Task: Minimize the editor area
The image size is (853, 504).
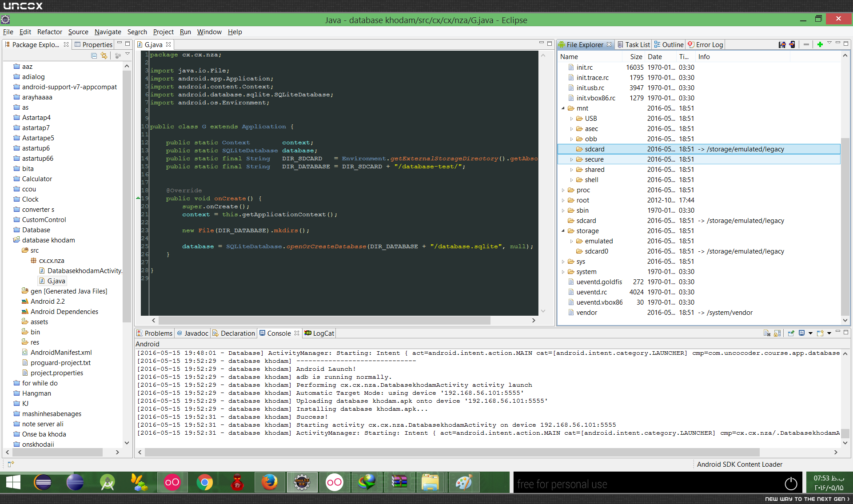Action: 541,44
